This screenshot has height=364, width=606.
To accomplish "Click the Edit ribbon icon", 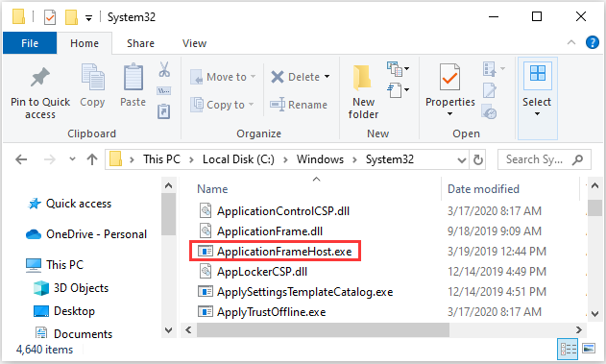I will click(489, 91).
